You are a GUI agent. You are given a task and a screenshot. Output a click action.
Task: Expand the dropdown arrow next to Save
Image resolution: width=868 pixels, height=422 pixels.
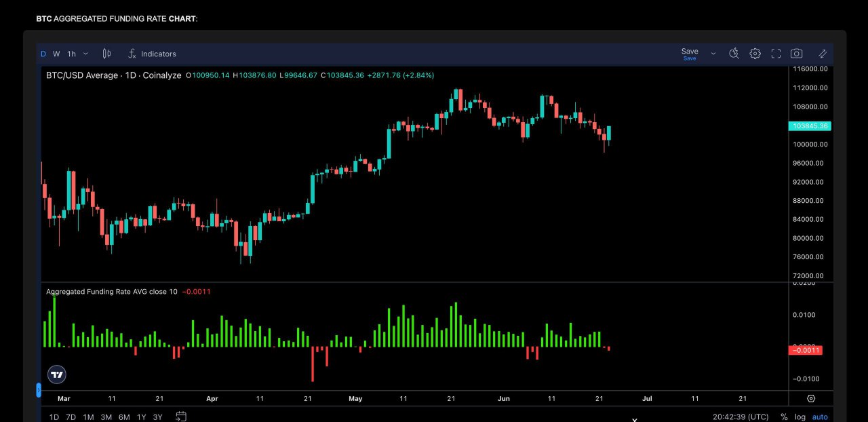tap(713, 54)
